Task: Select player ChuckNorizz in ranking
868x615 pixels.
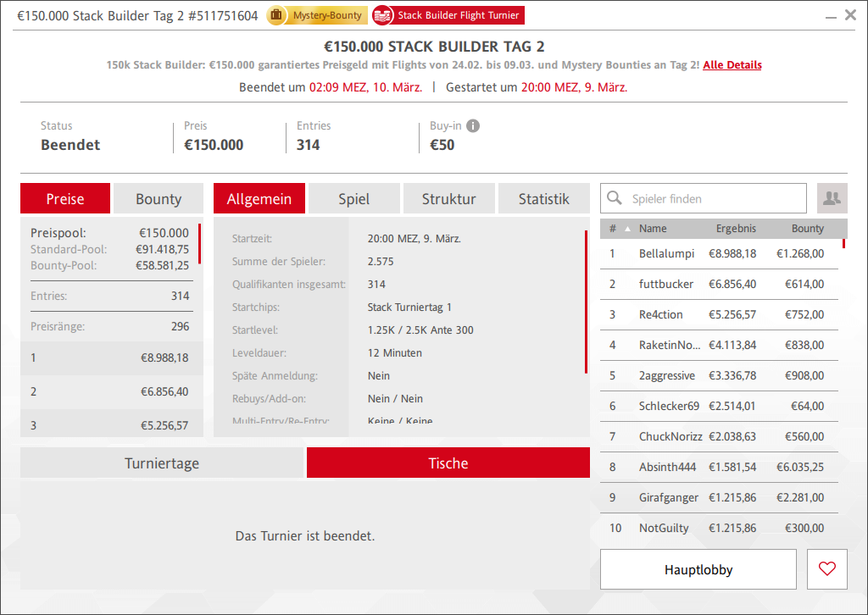Action: pos(719,436)
